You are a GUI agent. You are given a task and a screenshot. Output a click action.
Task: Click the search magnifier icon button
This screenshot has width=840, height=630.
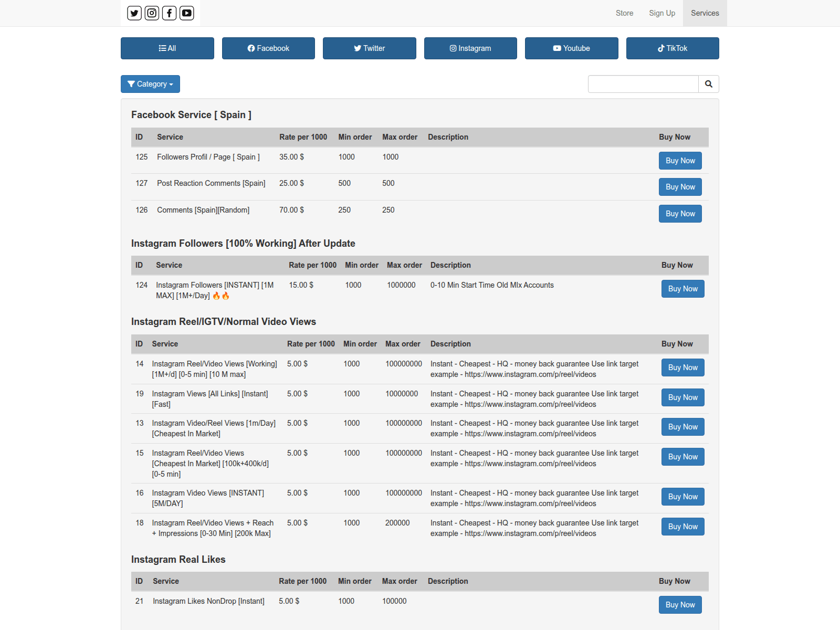[x=709, y=84]
